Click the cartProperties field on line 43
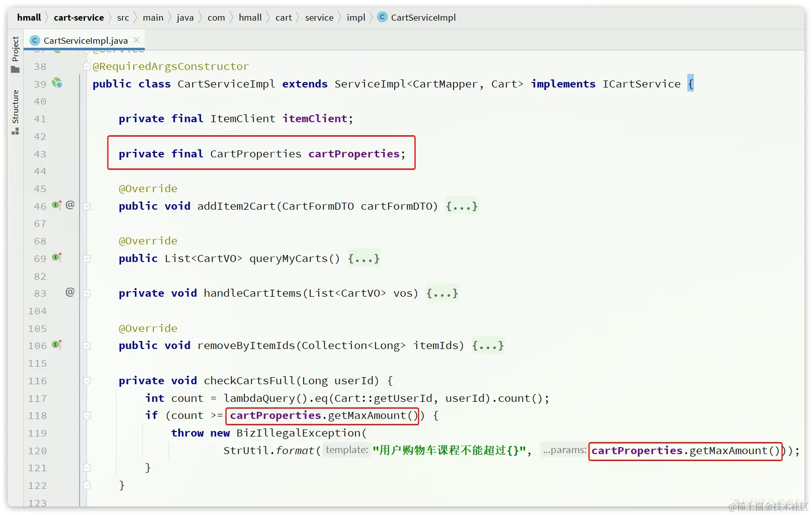This screenshot has height=515, width=812. tap(353, 153)
